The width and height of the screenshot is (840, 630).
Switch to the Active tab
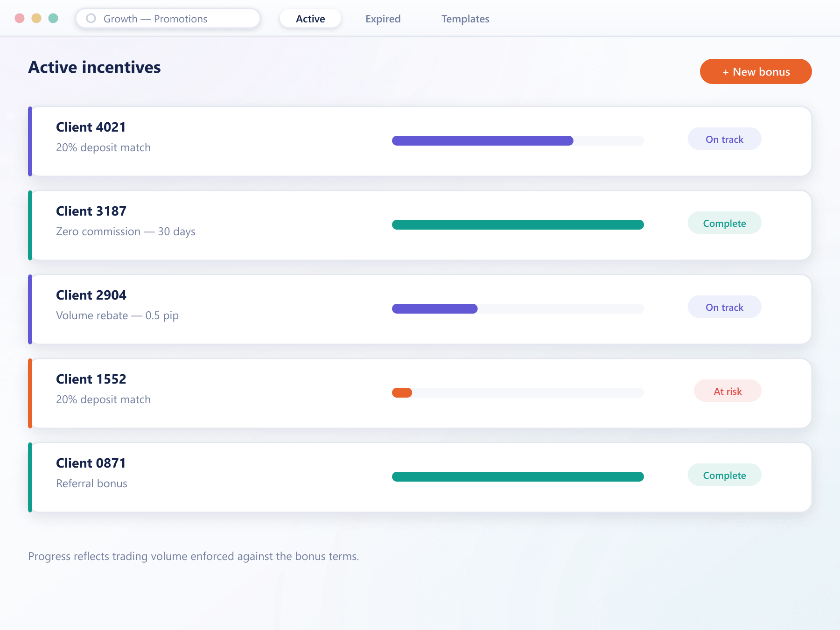(x=310, y=19)
